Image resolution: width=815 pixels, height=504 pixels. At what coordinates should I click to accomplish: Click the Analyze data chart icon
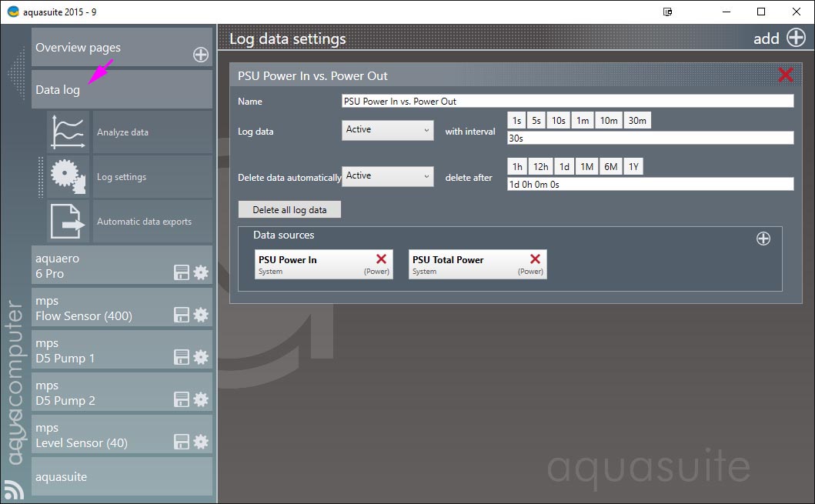tap(68, 132)
